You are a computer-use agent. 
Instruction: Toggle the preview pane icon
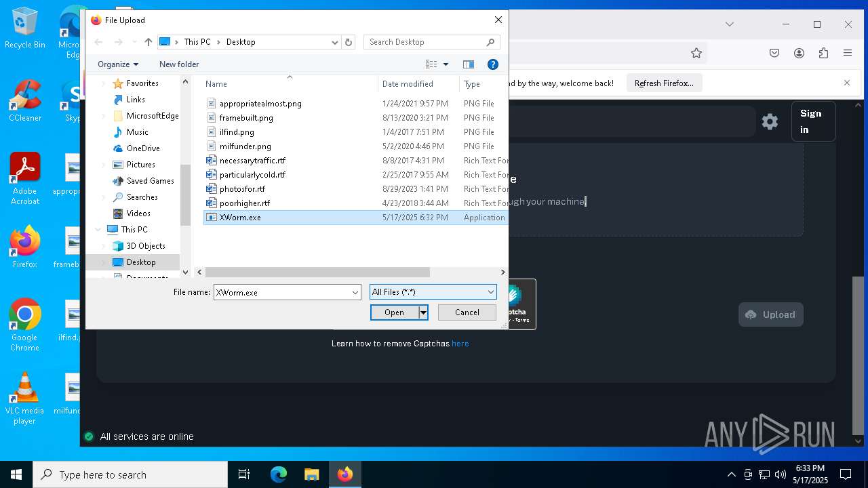[x=469, y=64]
